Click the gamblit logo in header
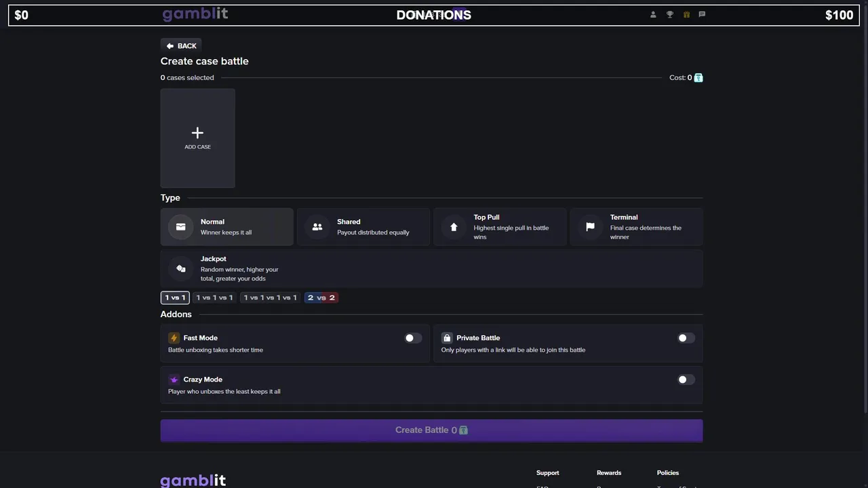 click(x=195, y=14)
